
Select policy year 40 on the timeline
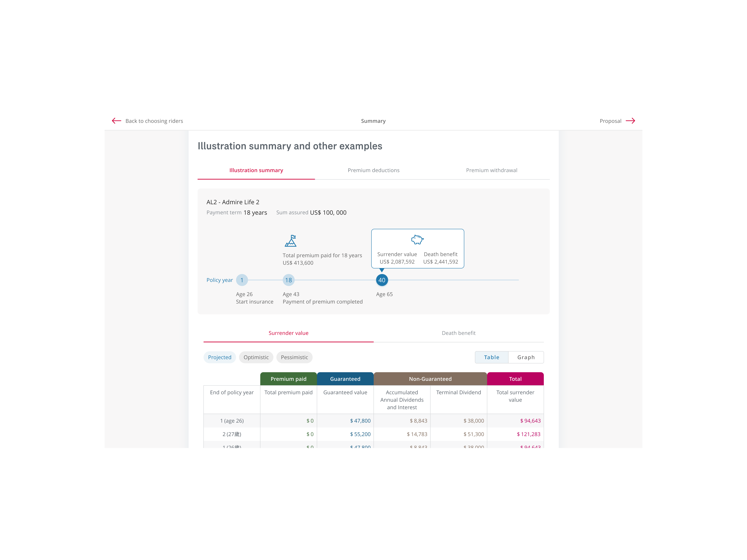pos(382,280)
